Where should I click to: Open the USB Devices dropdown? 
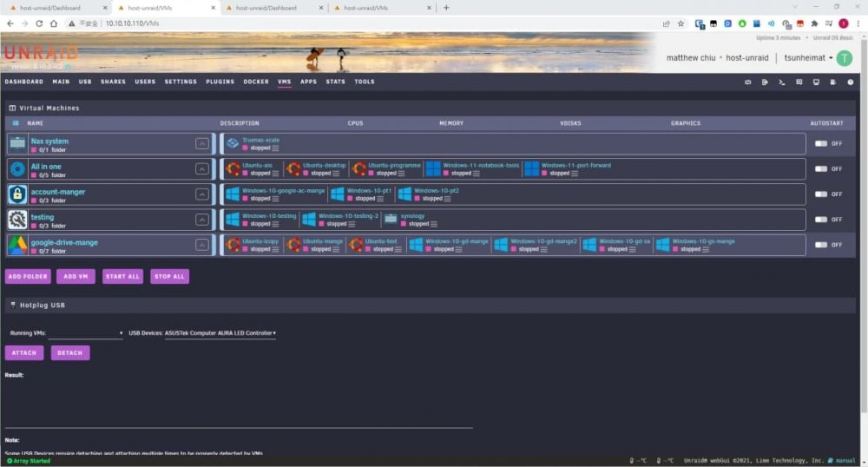tap(220, 333)
